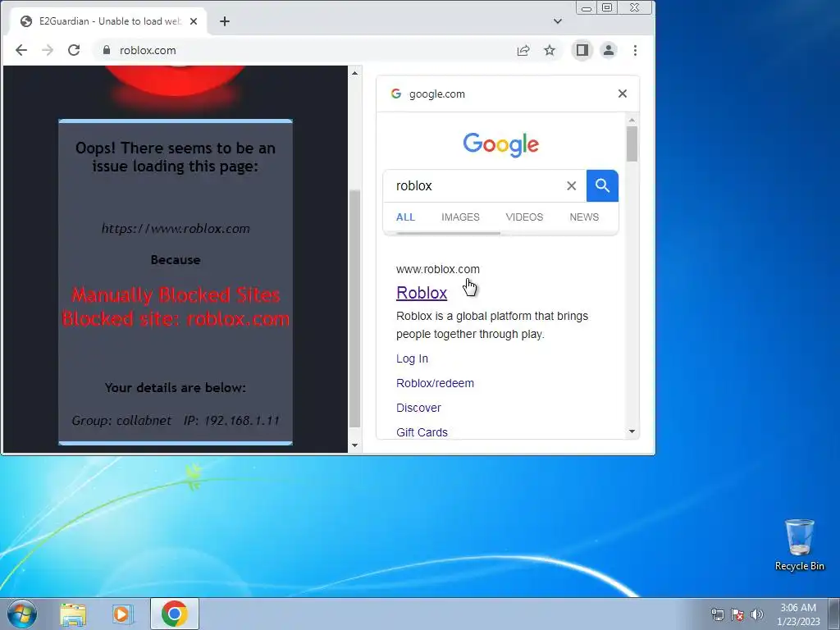Open the network tray icon

(717, 614)
